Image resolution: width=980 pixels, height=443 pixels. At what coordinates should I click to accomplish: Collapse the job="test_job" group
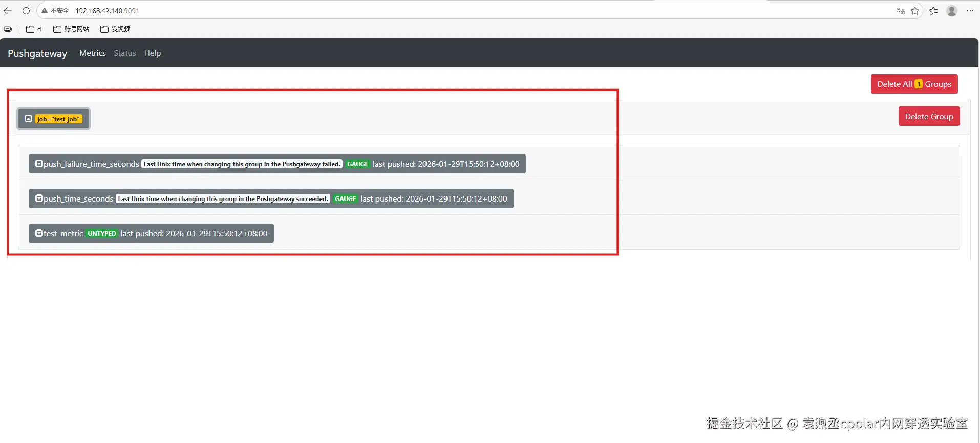[54, 119]
